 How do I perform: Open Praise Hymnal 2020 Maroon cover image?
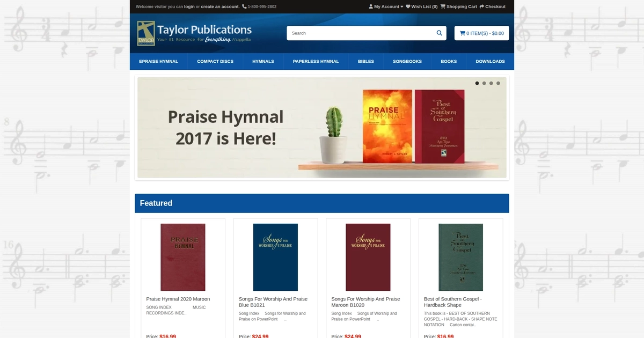[183, 257]
